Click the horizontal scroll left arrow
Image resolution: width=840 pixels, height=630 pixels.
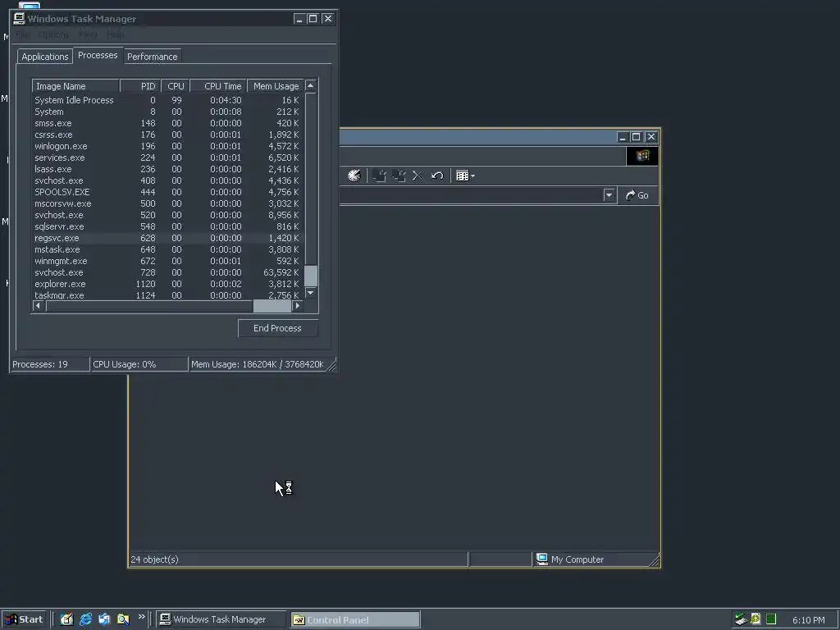point(38,306)
